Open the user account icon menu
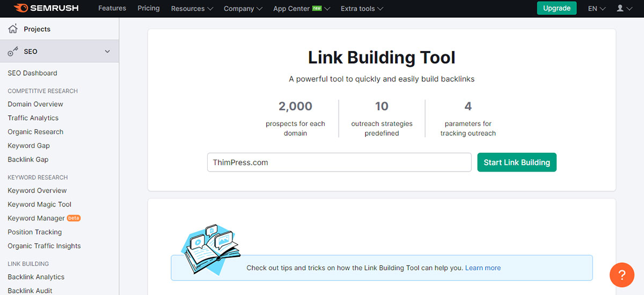 pos(624,9)
